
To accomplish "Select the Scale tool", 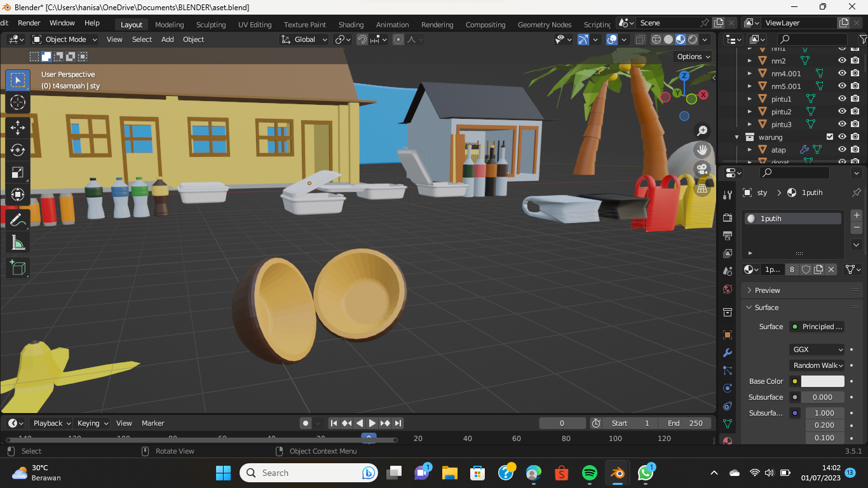I will (x=18, y=173).
